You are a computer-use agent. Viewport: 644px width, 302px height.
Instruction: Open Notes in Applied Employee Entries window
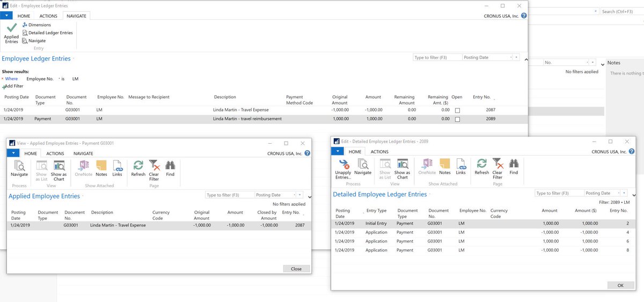click(101, 168)
